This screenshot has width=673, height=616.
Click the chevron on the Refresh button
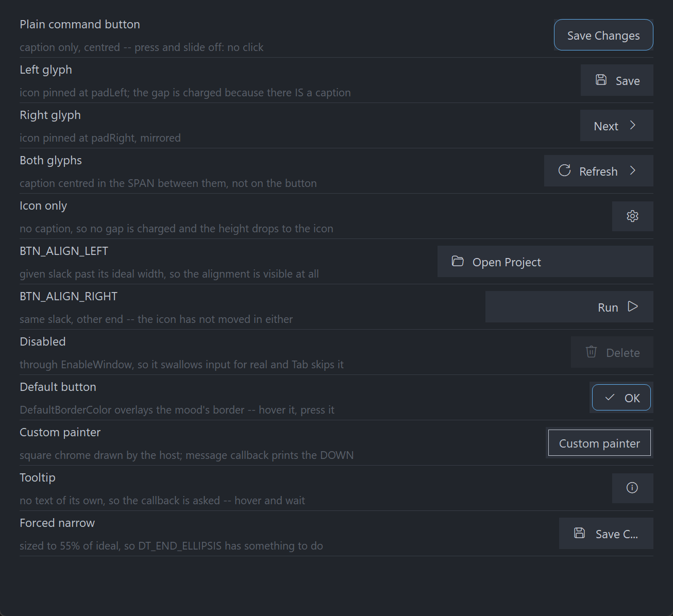(633, 170)
